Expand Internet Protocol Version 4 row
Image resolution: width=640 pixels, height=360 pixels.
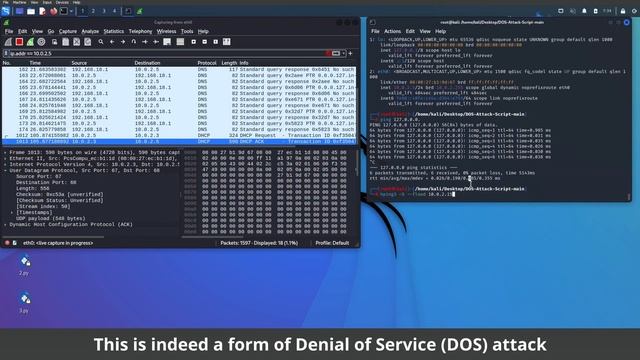(x=5, y=164)
